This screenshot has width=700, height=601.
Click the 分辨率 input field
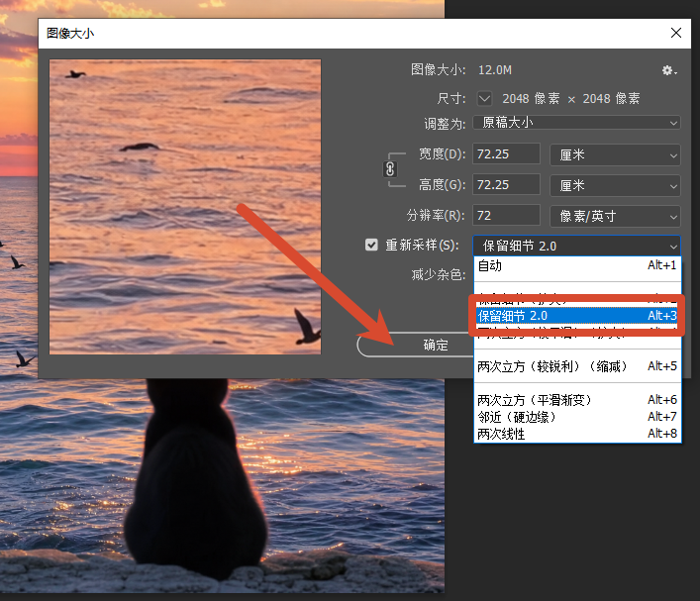click(x=506, y=216)
